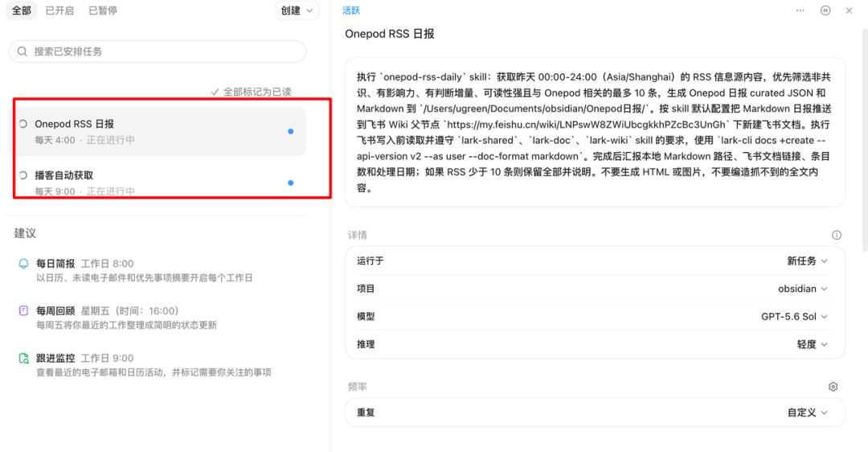Change model via GPT-5.6 Sol dropdown

[794, 316]
